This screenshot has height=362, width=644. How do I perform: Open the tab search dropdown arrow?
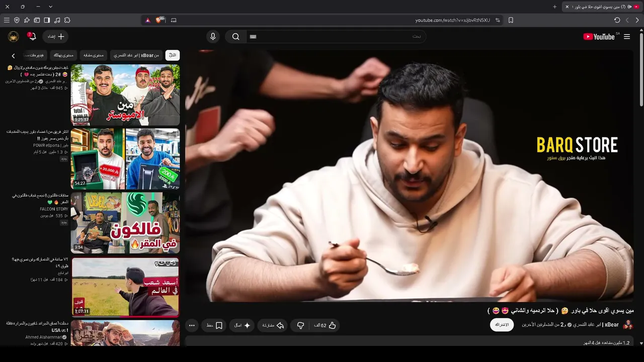50,7
